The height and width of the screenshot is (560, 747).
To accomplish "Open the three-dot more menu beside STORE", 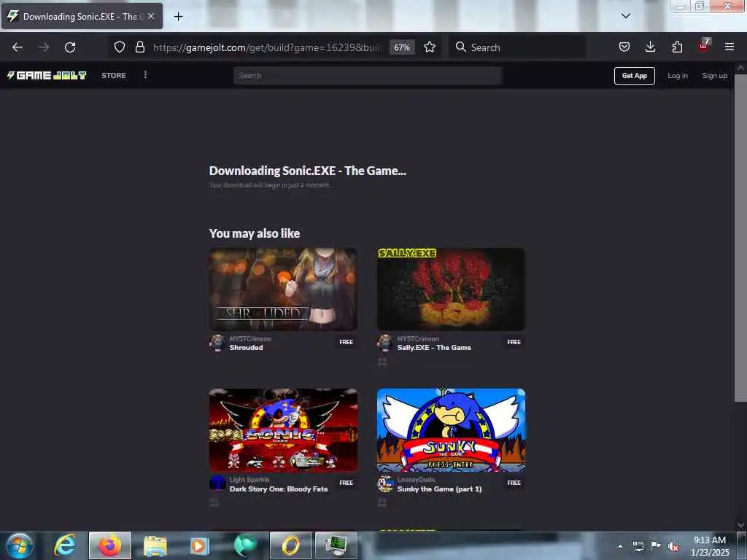I will pyautogui.click(x=145, y=75).
